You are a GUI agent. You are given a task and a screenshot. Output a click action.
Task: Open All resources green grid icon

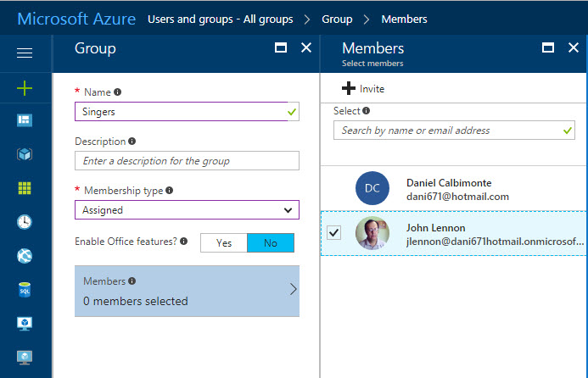25,188
